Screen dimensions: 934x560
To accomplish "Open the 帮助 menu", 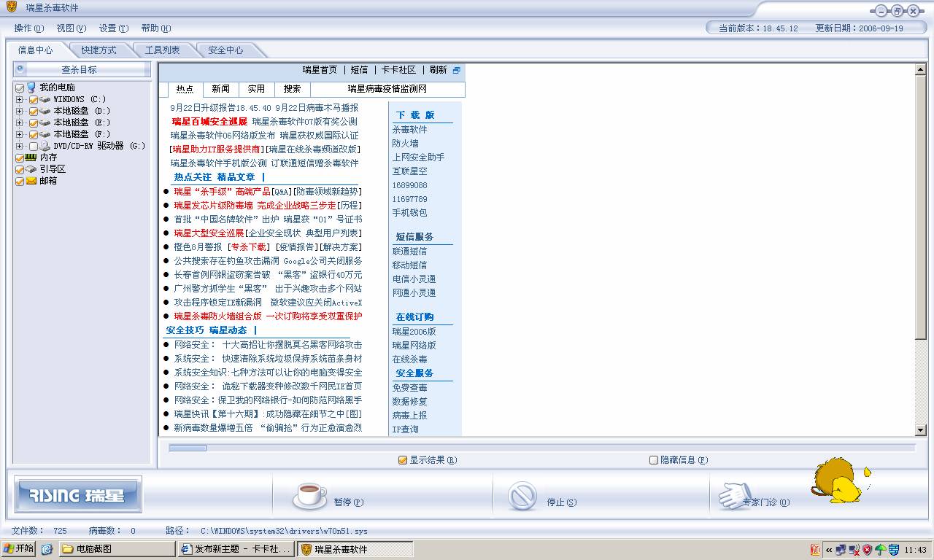I will [x=156, y=28].
